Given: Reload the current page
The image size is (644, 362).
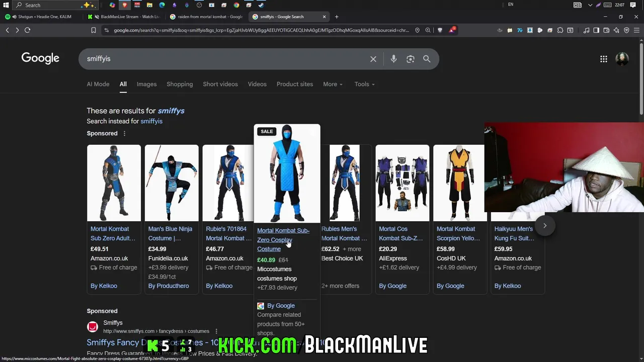Looking at the screenshot, I should (x=28, y=30).
